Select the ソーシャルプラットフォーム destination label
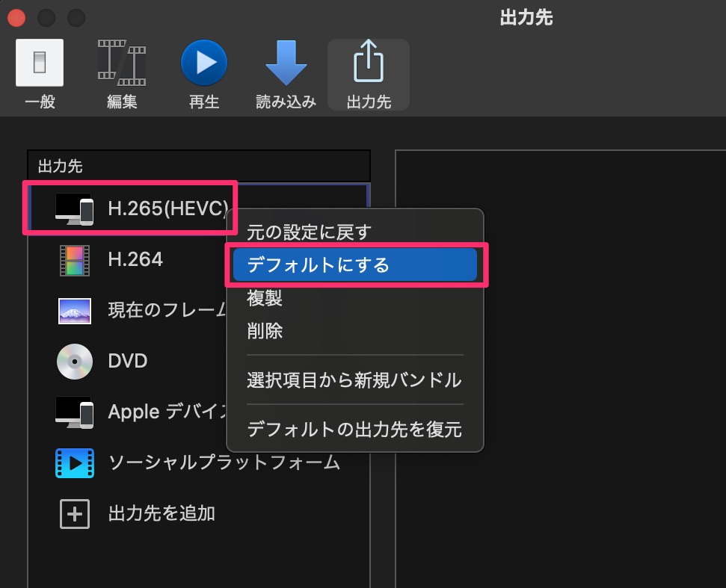Viewport: 726px width, 588px height. pyautogui.click(x=224, y=462)
